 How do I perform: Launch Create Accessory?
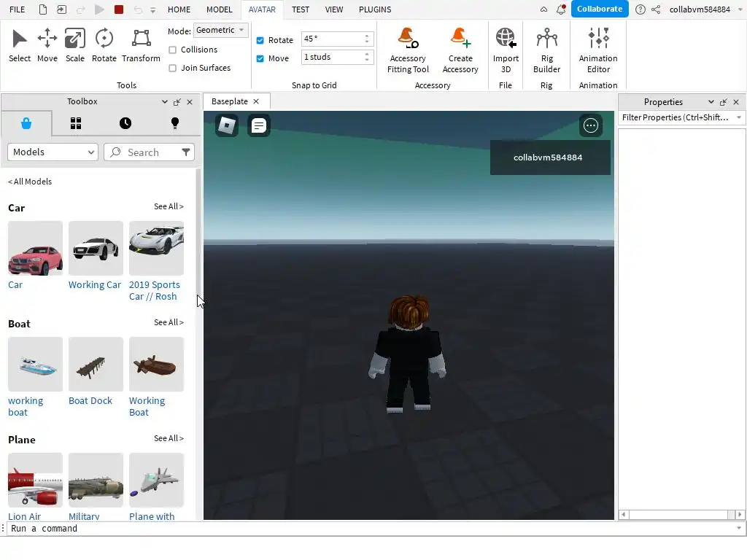460,50
